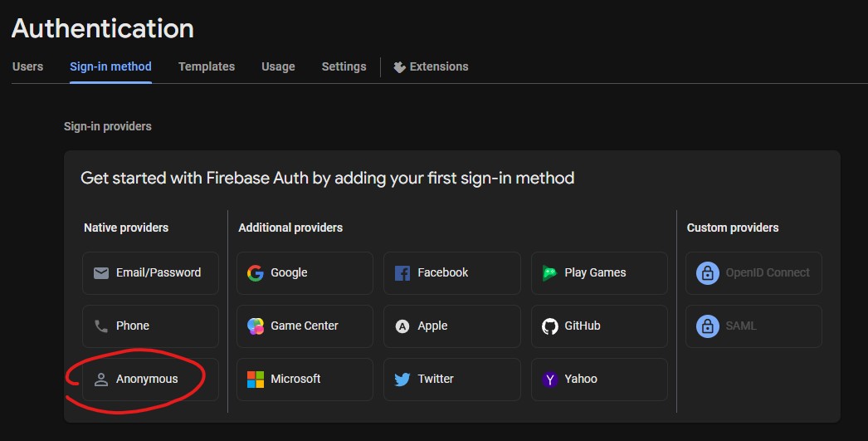868x441 pixels.
Task: Select the Sign-in method tab
Action: pos(110,66)
